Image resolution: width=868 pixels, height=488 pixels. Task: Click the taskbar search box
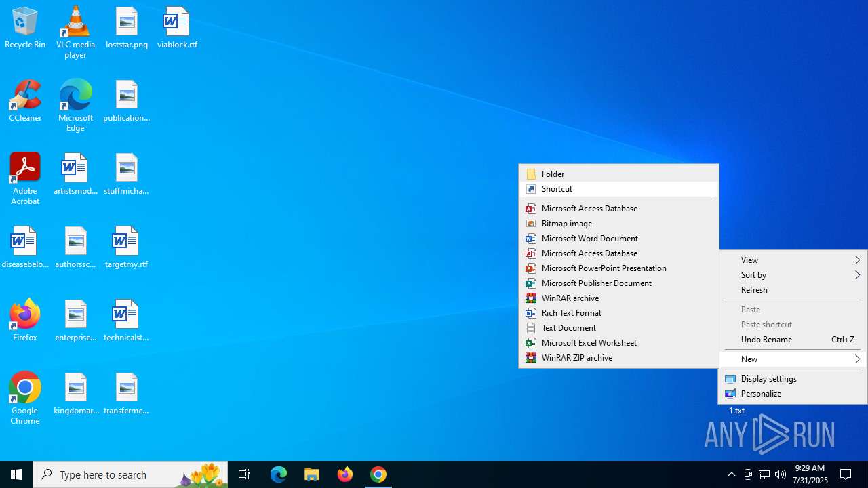(130, 474)
